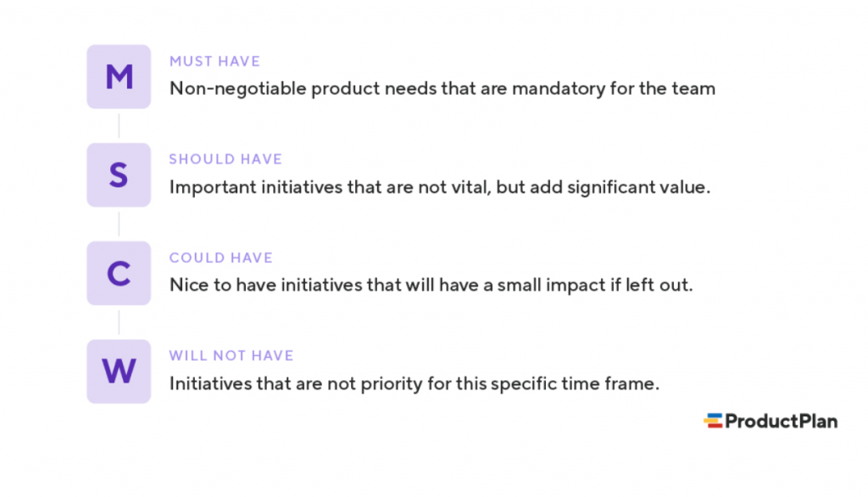Click the Important initiatives description text

click(x=440, y=187)
